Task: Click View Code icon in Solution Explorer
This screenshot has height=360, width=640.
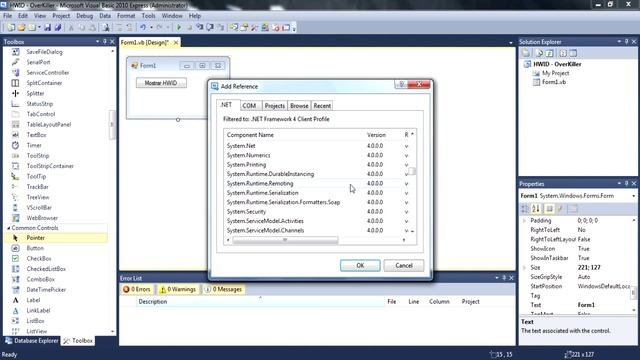Action: (563, 53)
